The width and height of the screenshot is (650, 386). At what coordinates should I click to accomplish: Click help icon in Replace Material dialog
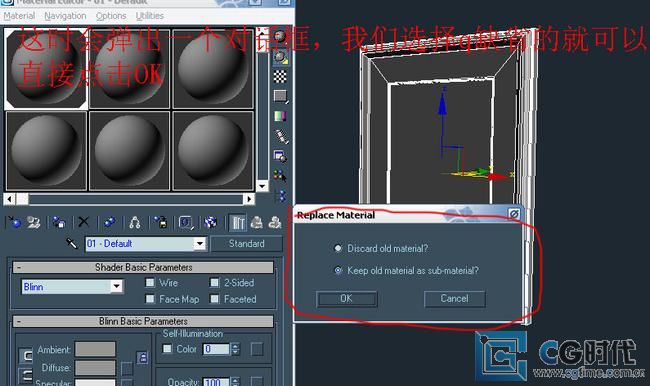(514, 214)
